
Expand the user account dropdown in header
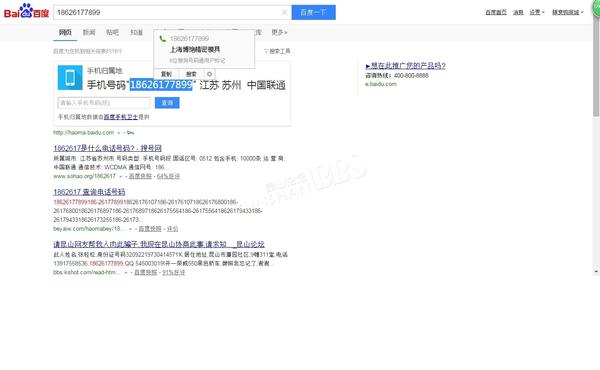[x=567, y=12]
